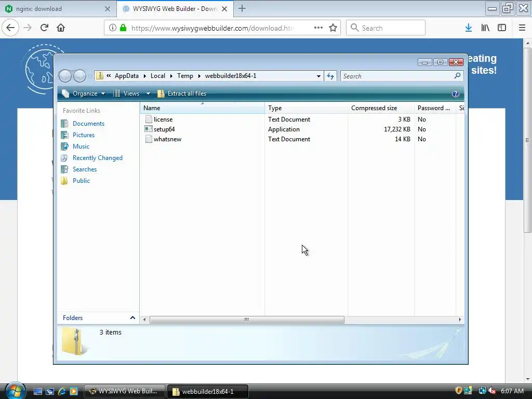This screenshot has width=532, height=399.
Task: Expand arrow after Temp breadcrumb
Action: click(x=199, y=76)
